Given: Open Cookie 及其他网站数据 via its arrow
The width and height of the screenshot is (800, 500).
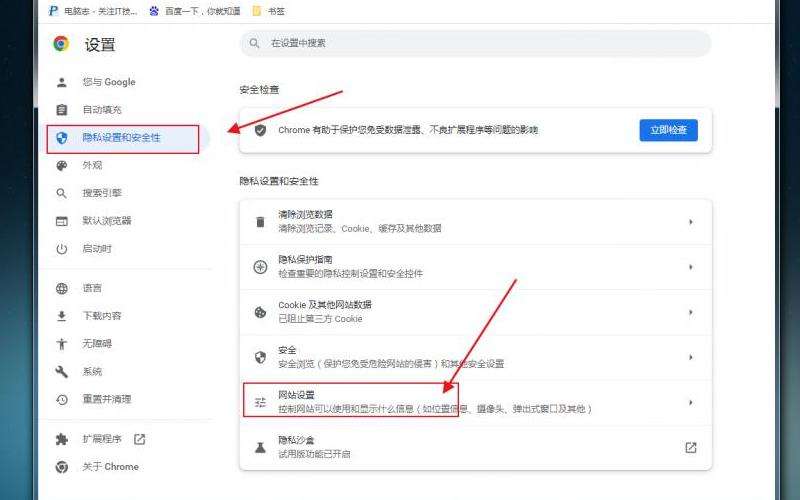Looking at the screenshot, I should tap(690, 312).
